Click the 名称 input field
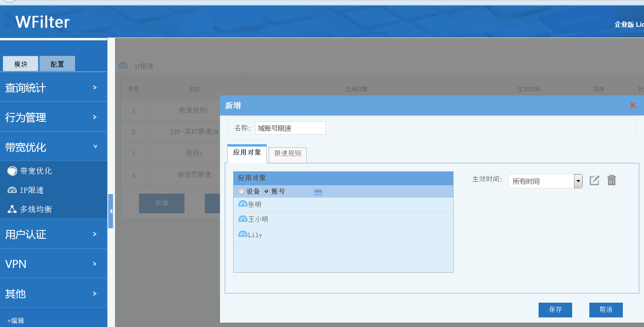The image size is (644, 327). pyautogui.click(x=290, y=128)
